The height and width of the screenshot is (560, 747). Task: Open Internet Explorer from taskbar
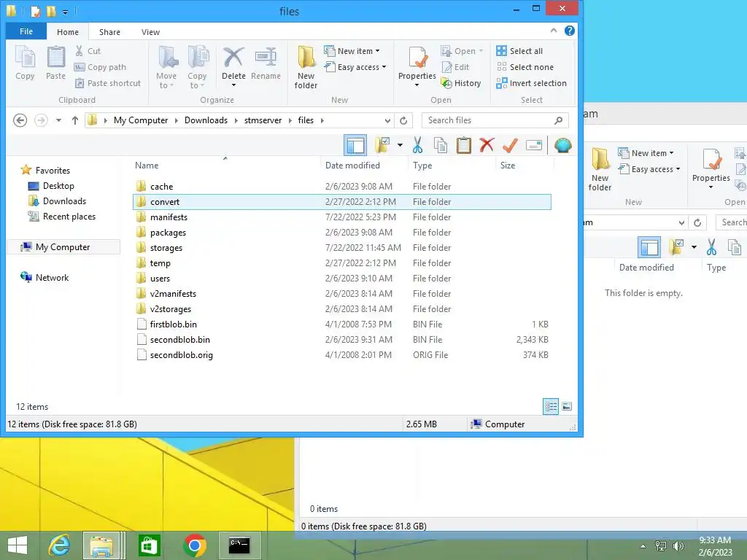(60, 545)
